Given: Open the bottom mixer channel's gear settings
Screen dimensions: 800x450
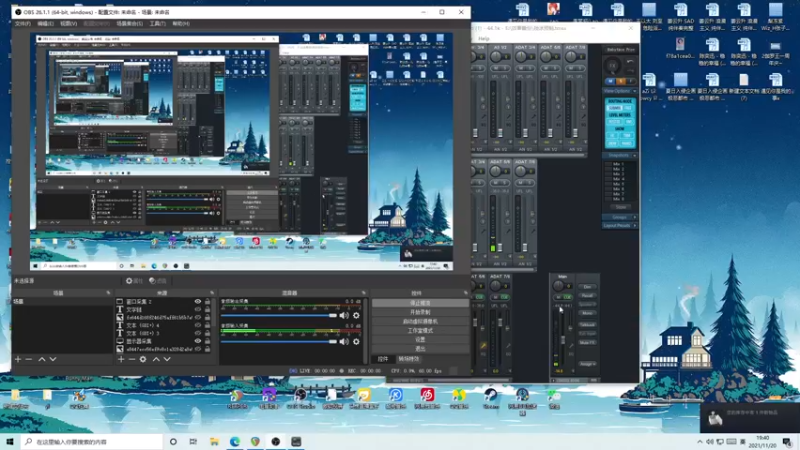Looking at the screenshot, I should pyautogui.click(x=356, y=342).
